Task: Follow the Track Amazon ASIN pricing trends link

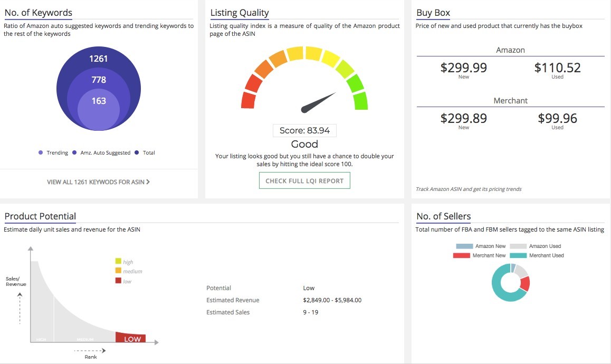Action: click(x=468, y=189)
